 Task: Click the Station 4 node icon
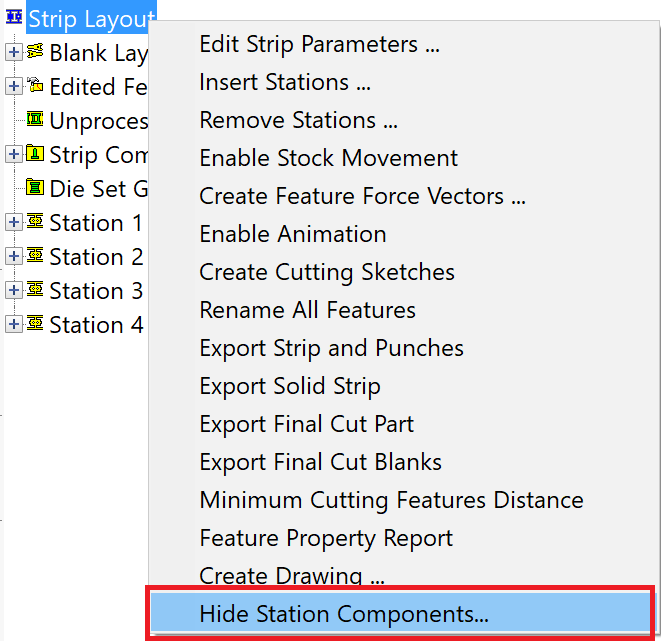pyautogui.click(x=35, y=324)
